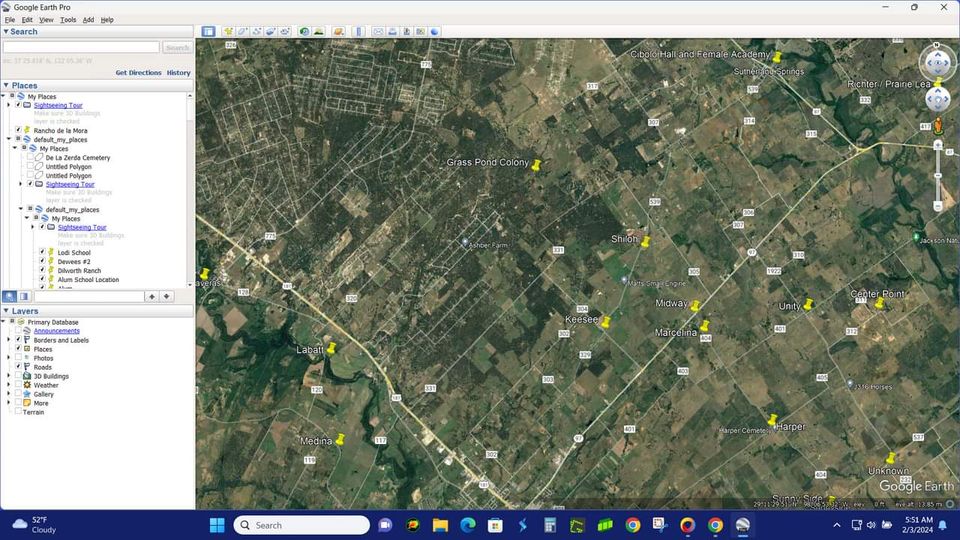Expand the Weather layer tree
Viewport: 960px width, 540px height.
(x=9, y=385)
